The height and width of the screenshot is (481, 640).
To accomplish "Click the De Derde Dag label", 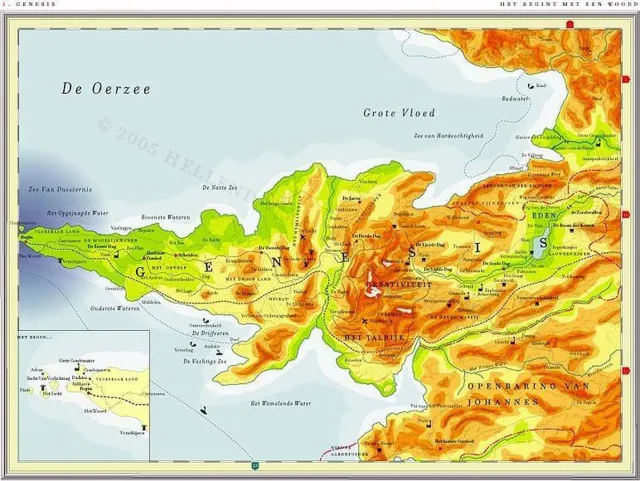I will pos(367,236).
